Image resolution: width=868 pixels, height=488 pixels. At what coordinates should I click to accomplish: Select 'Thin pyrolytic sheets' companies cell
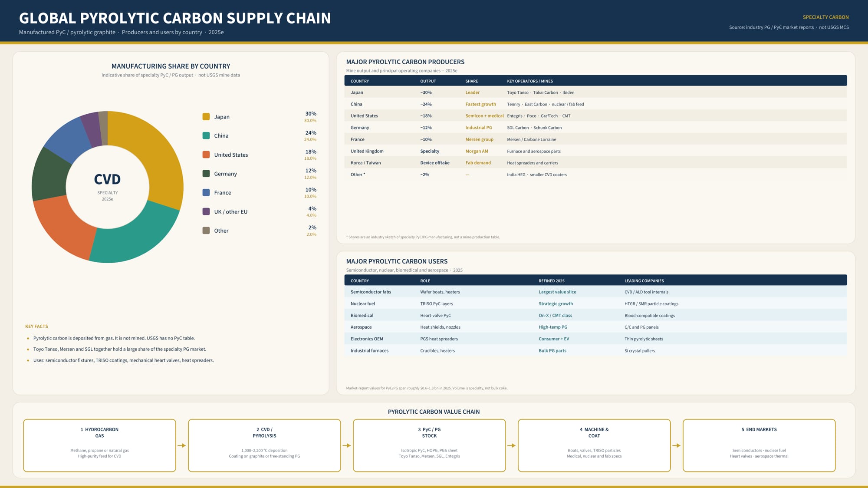[x=644, y=339]
